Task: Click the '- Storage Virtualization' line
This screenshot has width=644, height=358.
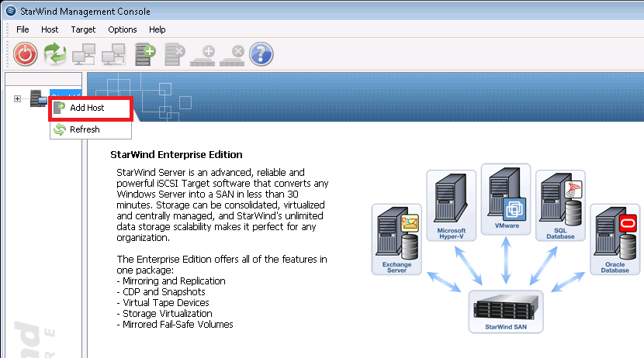Action: pos(164,313)
